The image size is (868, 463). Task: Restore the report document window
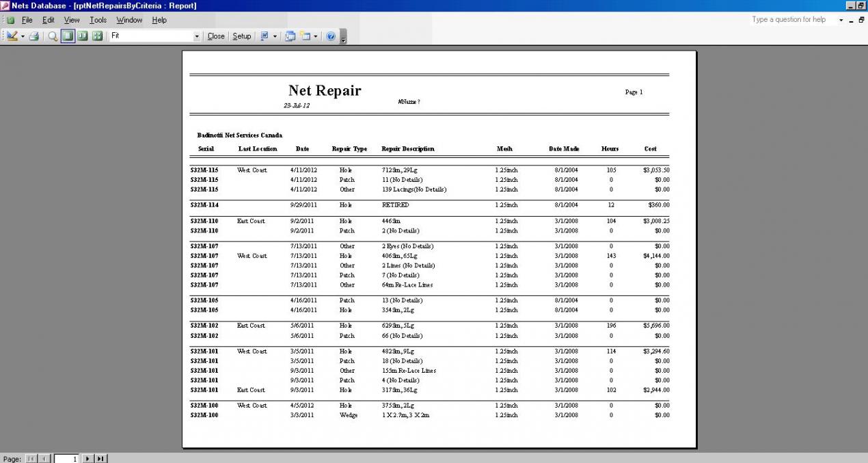point(862,20)
